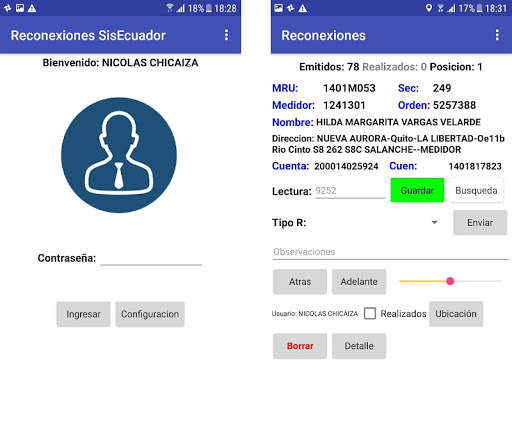Save reading with green Guardar button
512x429 pixels.
[417, 190]
